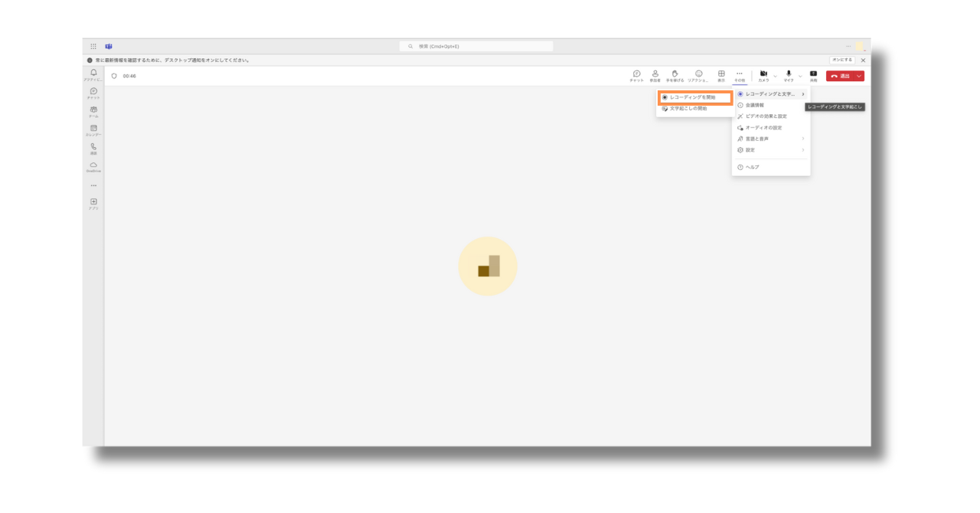The width and height of the screenshot is (980, 513).
Task: Open アクティビティ bell in the sidebar
Action: click(x=93, y=74)
